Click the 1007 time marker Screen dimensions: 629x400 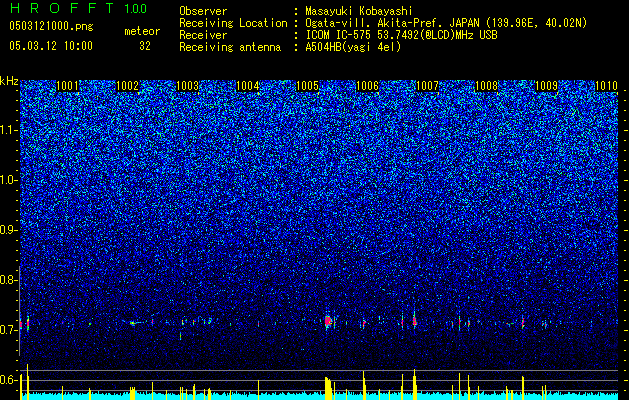(427, 86)
